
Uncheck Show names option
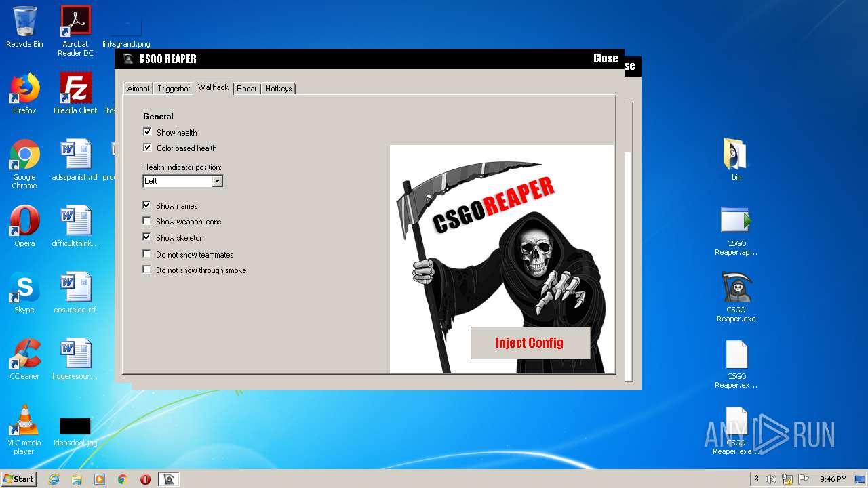click(147, 205)
